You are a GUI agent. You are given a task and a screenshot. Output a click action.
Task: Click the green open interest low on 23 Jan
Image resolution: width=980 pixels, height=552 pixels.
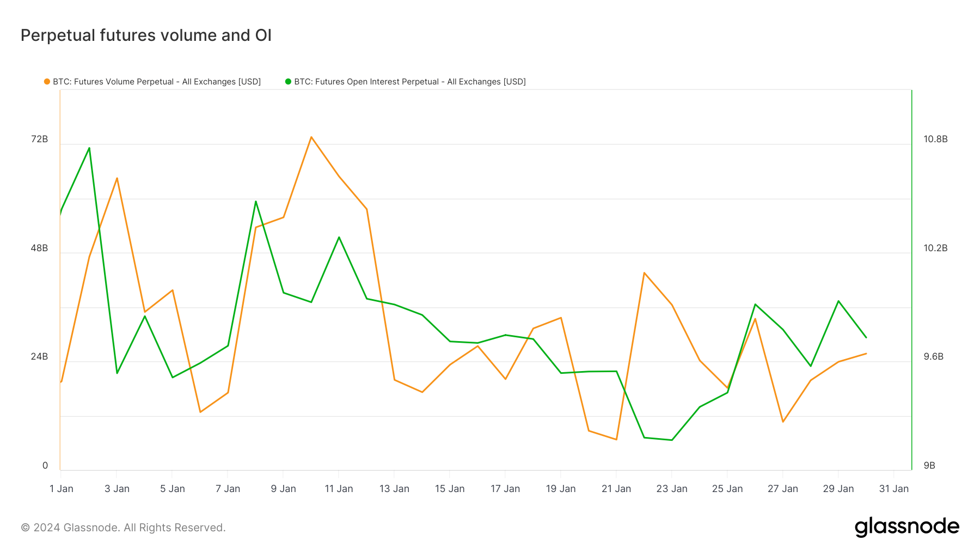[672, 440]
